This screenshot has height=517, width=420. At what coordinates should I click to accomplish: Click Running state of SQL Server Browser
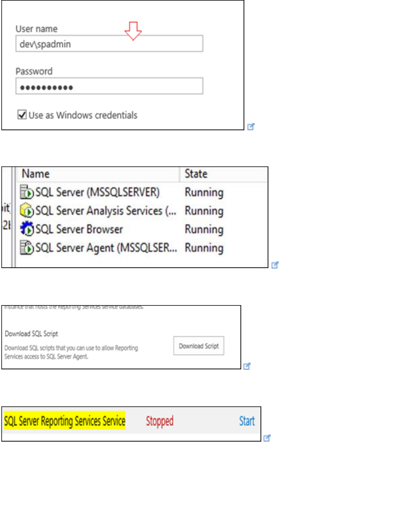click(204, 229)
